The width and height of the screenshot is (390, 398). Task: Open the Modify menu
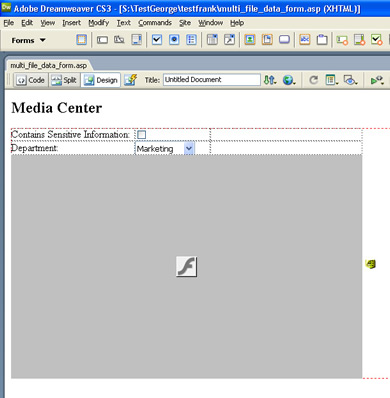pos(99,23)
